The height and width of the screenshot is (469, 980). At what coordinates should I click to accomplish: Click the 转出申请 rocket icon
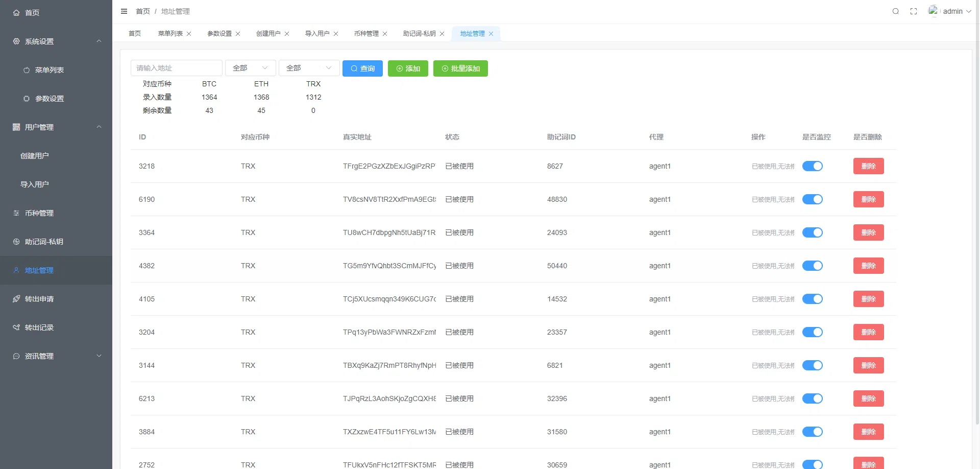pyautogui.click(x=16, y=299)
